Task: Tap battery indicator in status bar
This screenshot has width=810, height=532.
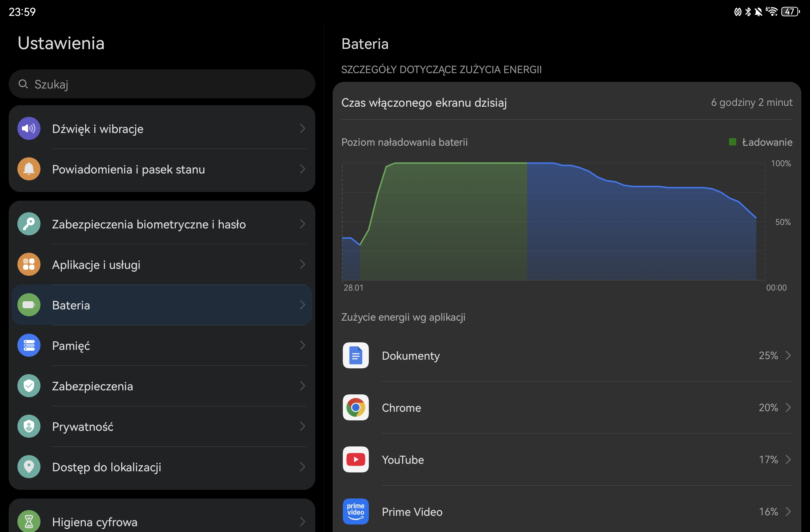Action: [x=790, y=12]
